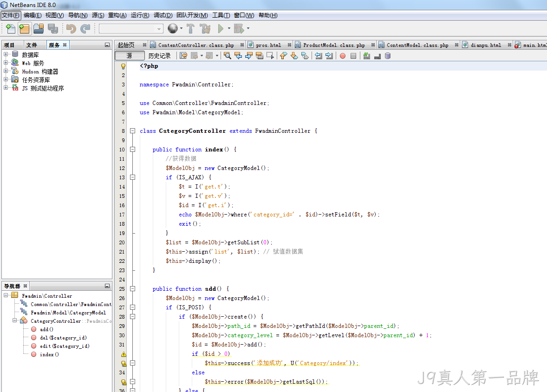The height and width of the screenshot is (392, 547).
Task: Open the 编辑(E) menu
Action: pos(33,15)
